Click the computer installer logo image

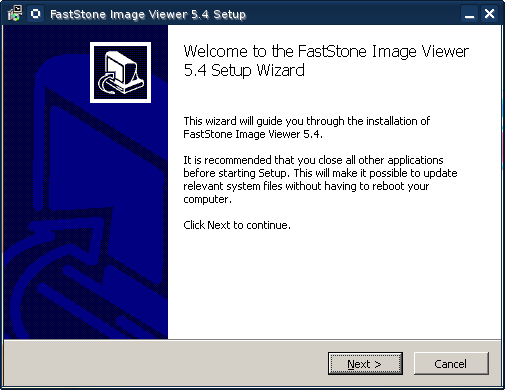[120, 72]
